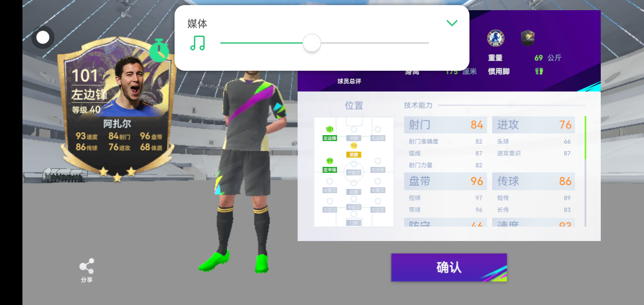The height and width of the screenshot is (305, 644).
Task: Select the 99 左中场 position marker
Action: [x=330, y=165]
